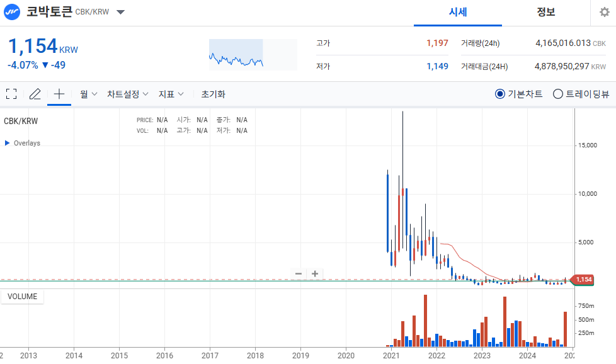Click the 2021 time axis label
The height and width of the screenshot is (364, 616).
(x=391, y=355)
